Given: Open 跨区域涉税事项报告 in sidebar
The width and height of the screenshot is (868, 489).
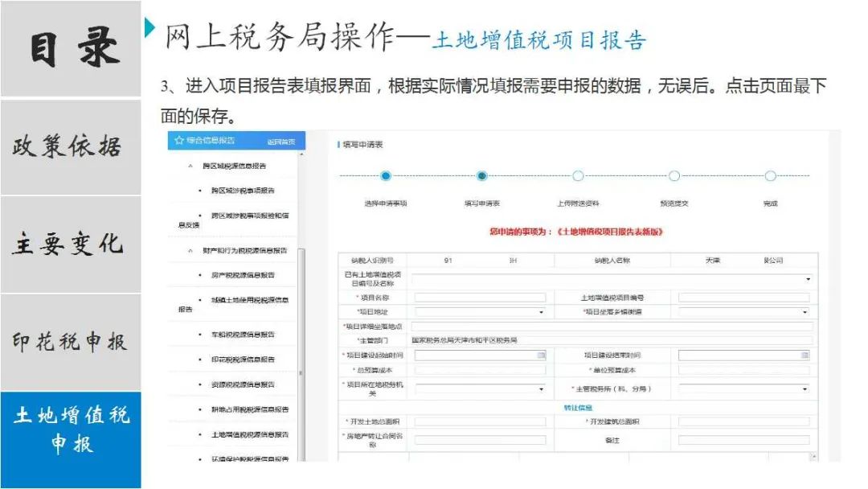Looking at the screenshot, I should pyautogui.click(x=243, y=191).
